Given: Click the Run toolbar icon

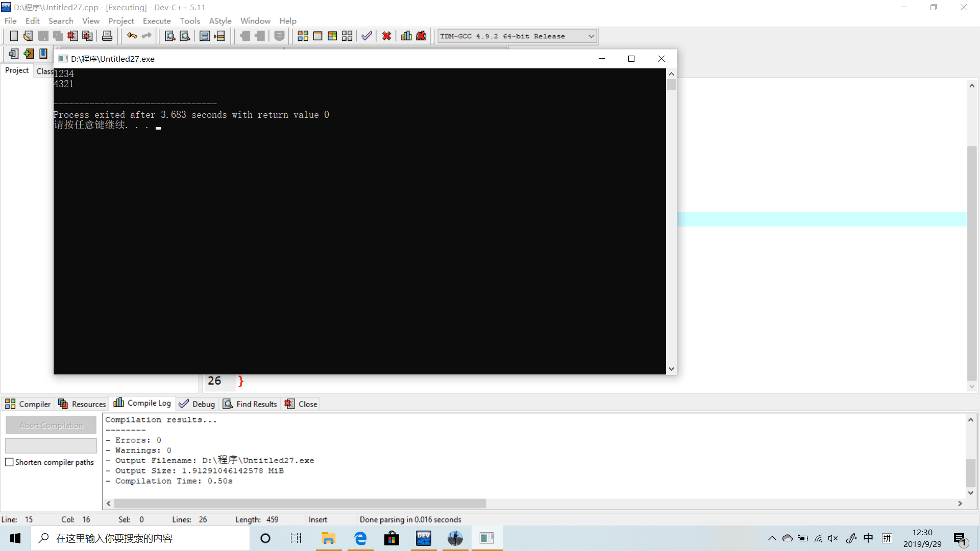Looking at the screenshot, I should point(317,36).
